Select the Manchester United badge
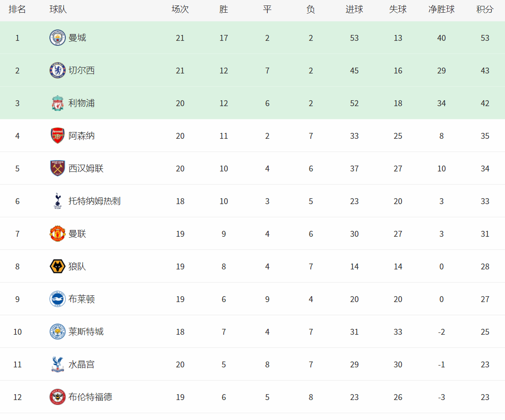Image resolution: width=505 pixels, height=420 pixels. 58,234
